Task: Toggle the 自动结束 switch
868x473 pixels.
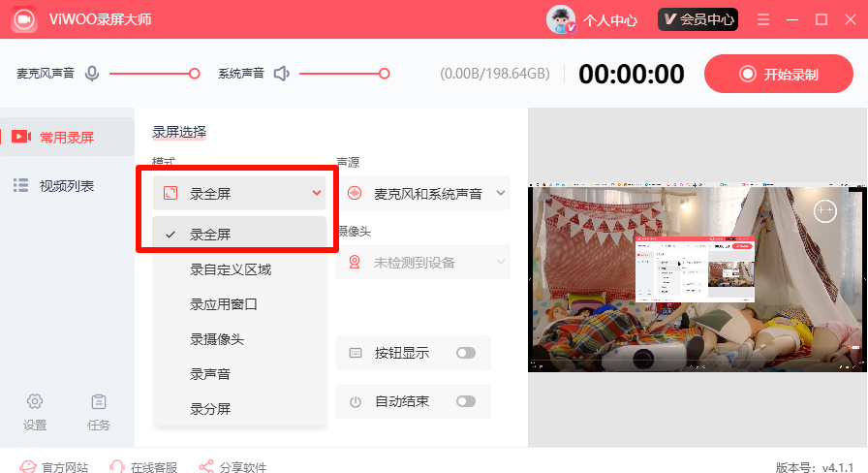Action: (466, 401)
